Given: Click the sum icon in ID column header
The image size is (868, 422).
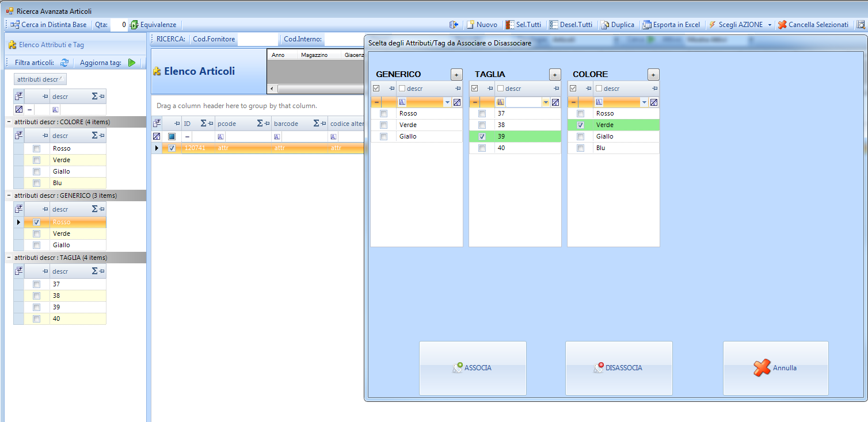Looking at the screenshot, I should (x=203, y=124).
